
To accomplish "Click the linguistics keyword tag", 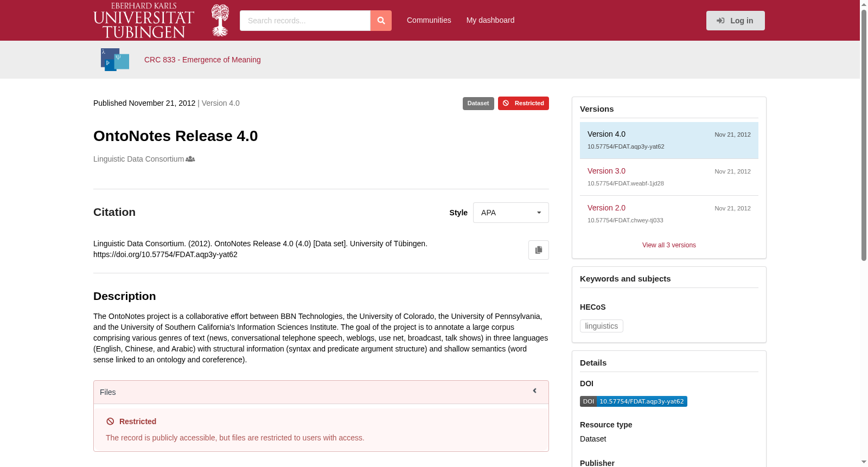I will (x=602, y=326).
